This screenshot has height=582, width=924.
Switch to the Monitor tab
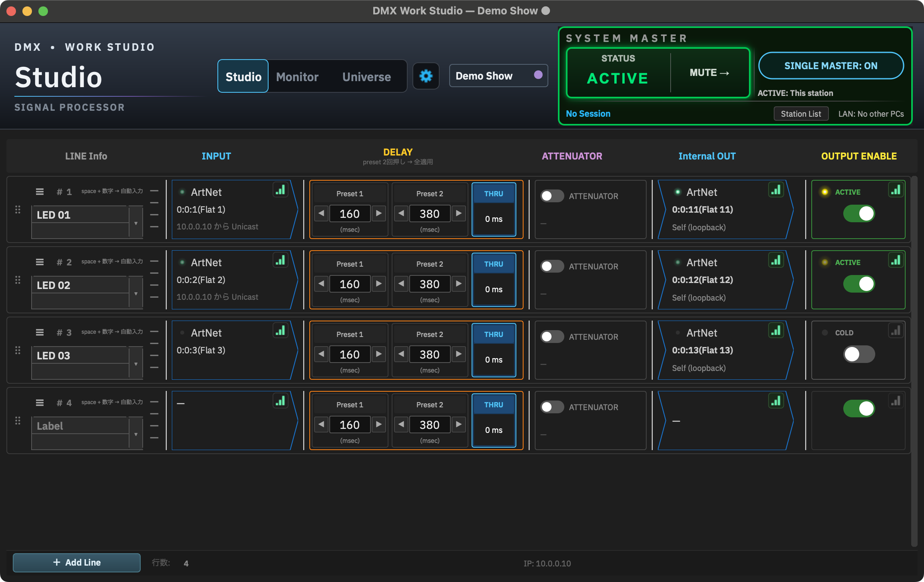click(x=297, y=76)
